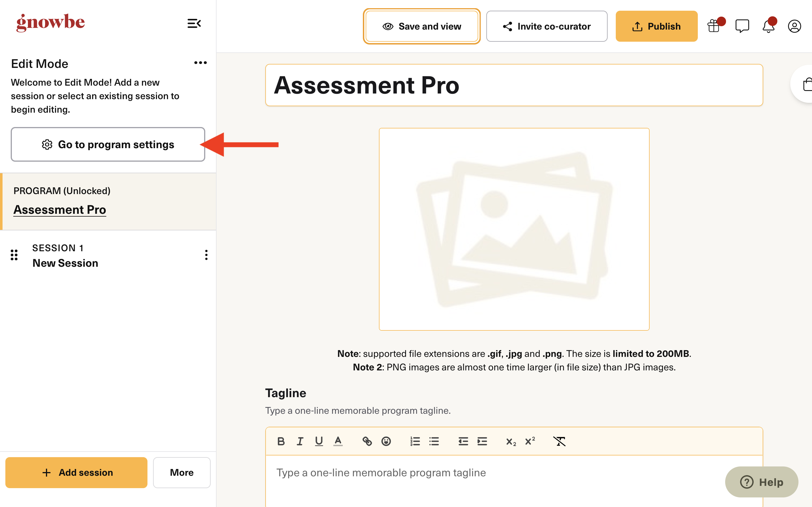Open Session 1's options menu

click(206, 255)
